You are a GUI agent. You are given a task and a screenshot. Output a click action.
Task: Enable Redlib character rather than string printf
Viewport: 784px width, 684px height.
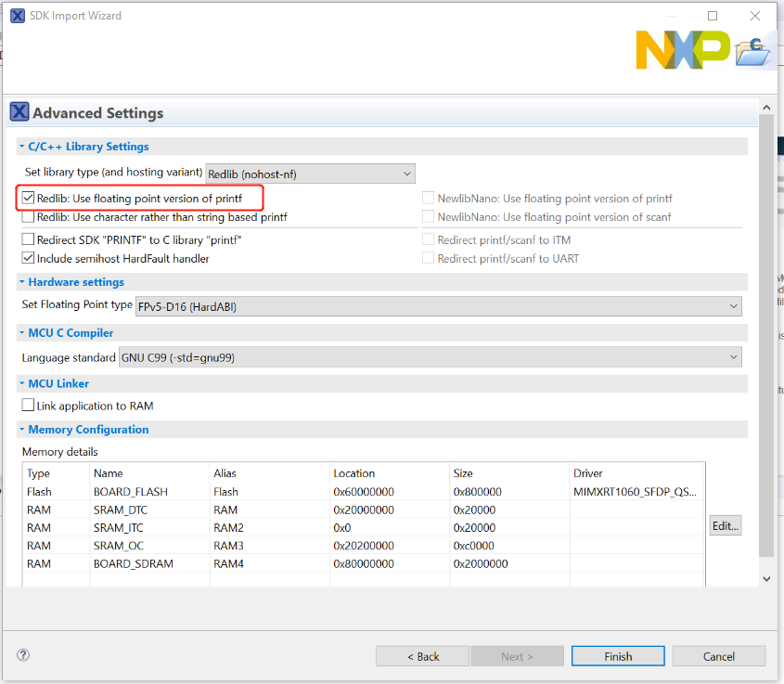[x=29, y=217]
